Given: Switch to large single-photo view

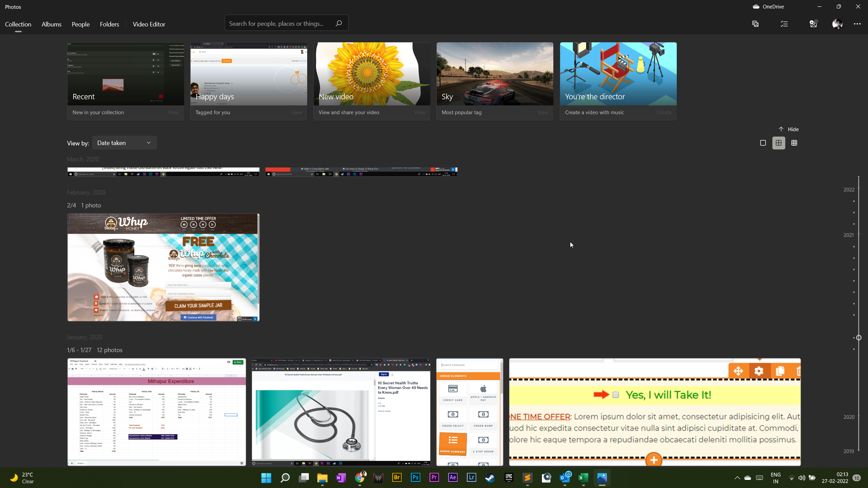Looking at the screenshot, I should point(763,143).
